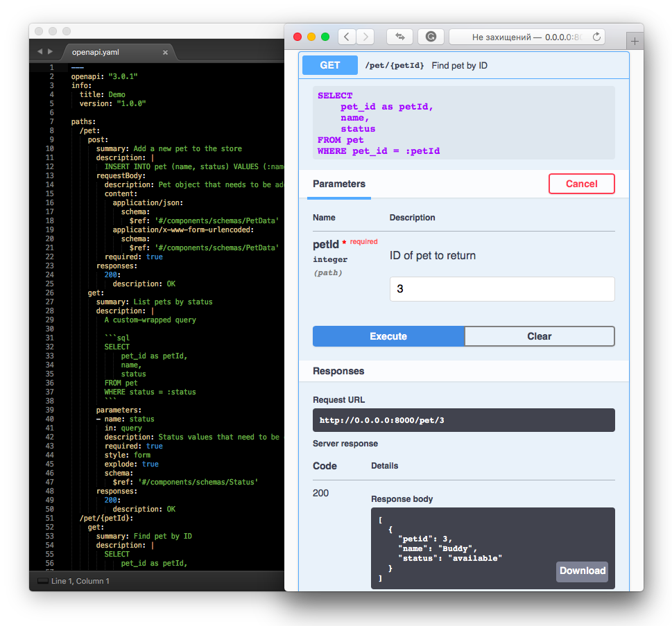Screen dimensions: 672x626
Task: Click 'application/x-www-form-urlencoded:' line in editor
Action: [183, 229]
